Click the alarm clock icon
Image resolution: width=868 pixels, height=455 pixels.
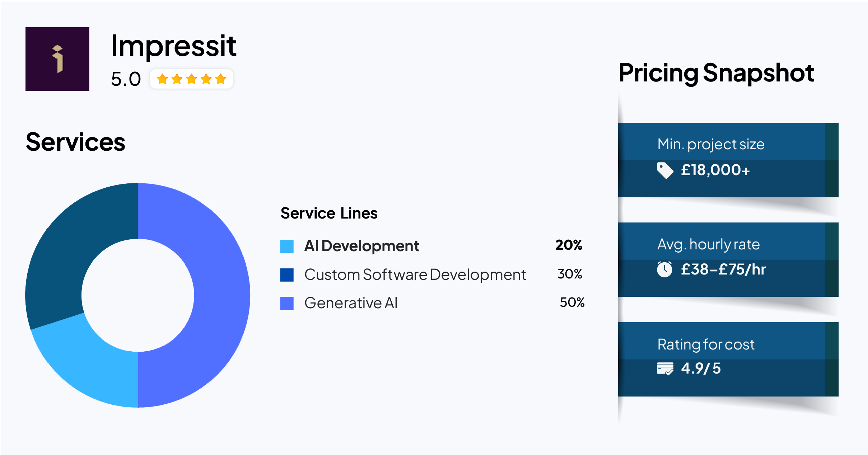(664, 269)
